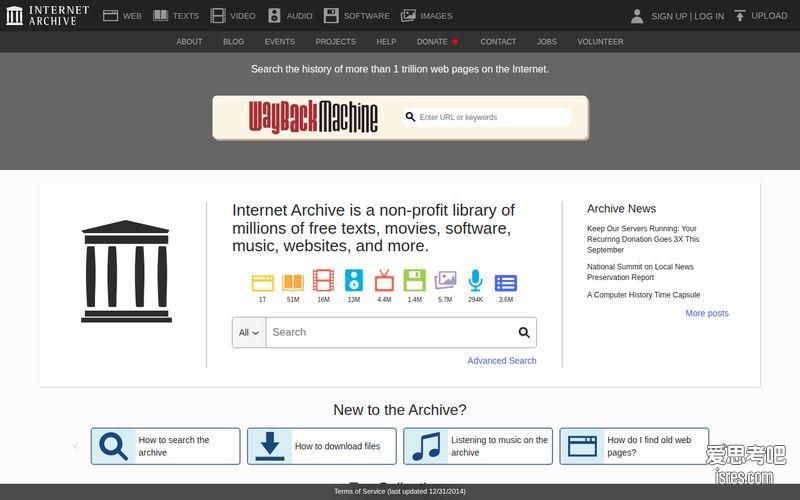Click the user avatar icon beside Sign Up
The image size is (800, 500).
point(637,16)
